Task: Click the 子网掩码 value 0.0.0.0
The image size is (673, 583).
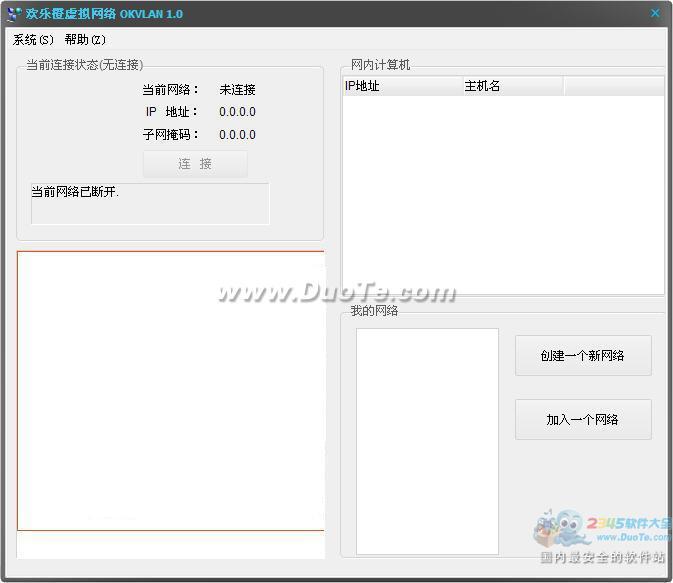Action: point(237,135)
